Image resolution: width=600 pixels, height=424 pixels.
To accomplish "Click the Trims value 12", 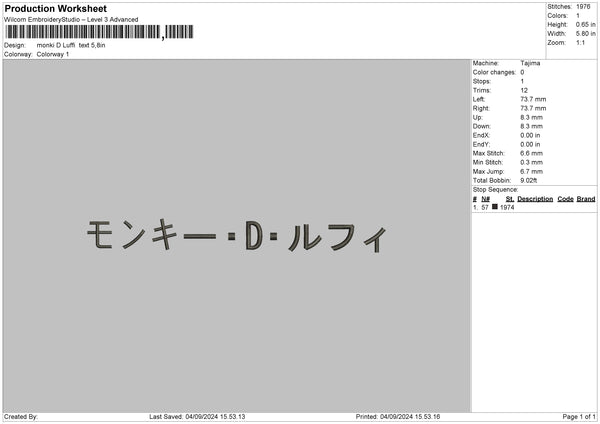I will (x=524, y=90).
